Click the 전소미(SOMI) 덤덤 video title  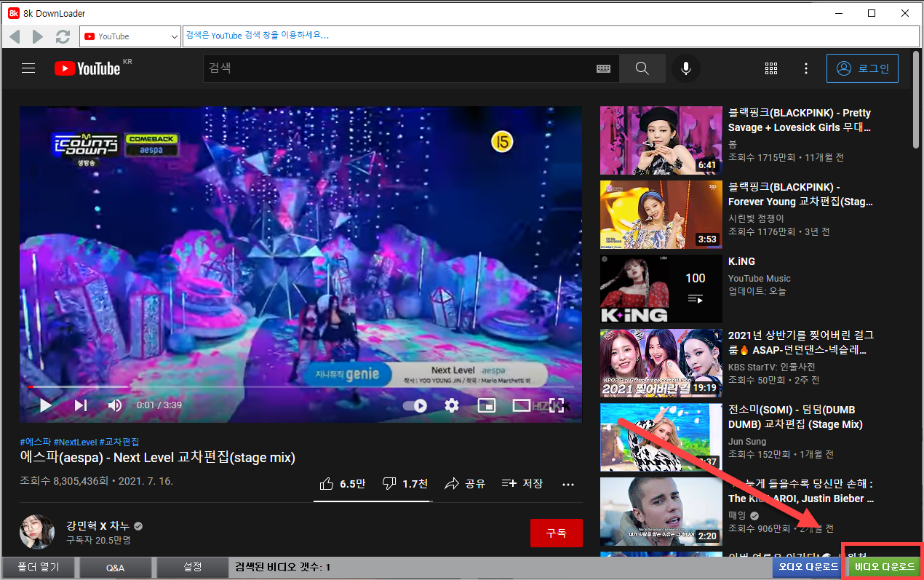(795, 417)
